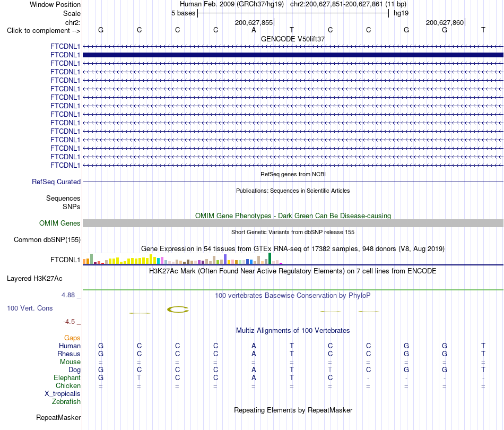This screenshot has width=504, height=430.
Task: Click the '5 bases' scale bar label
Action: pyautogui.click(x=183, y=13)
